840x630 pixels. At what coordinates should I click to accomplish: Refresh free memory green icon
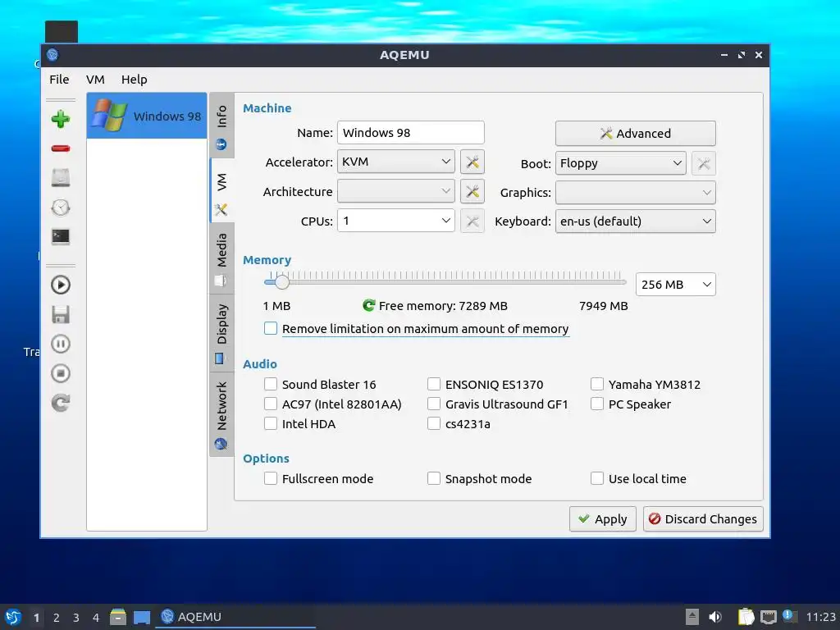368,305
